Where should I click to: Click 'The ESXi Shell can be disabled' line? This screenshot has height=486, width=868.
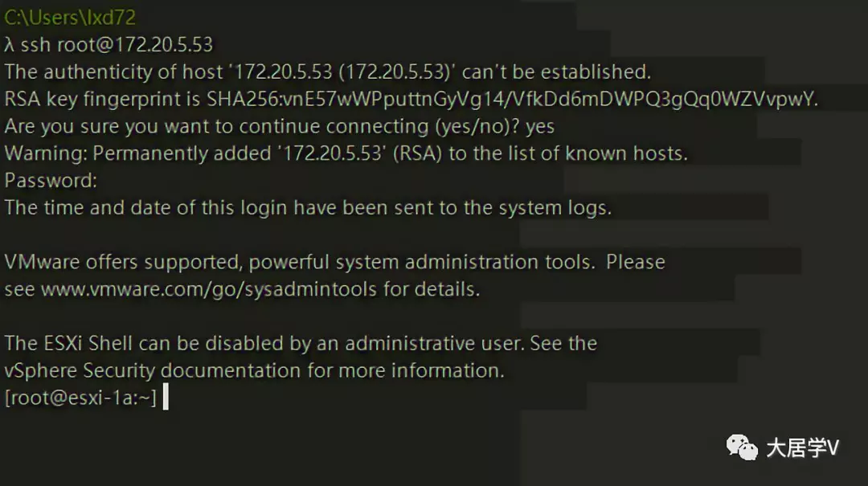301,344
